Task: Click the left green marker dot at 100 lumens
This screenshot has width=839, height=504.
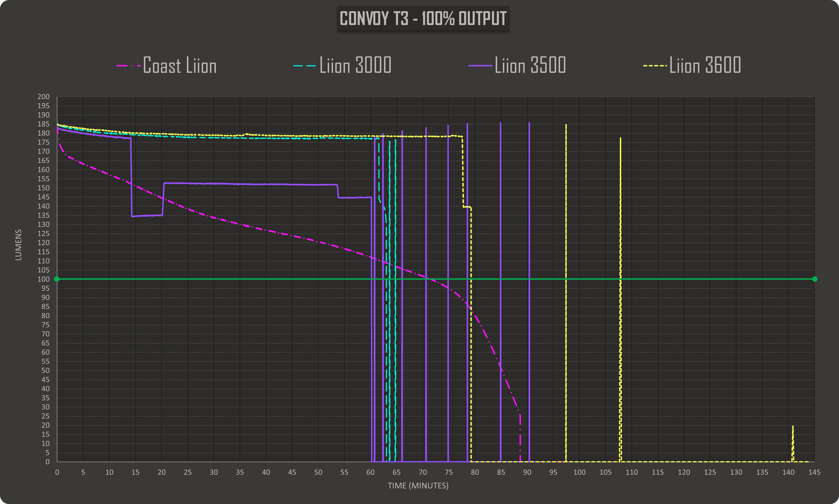Action: tap(57, 279)
